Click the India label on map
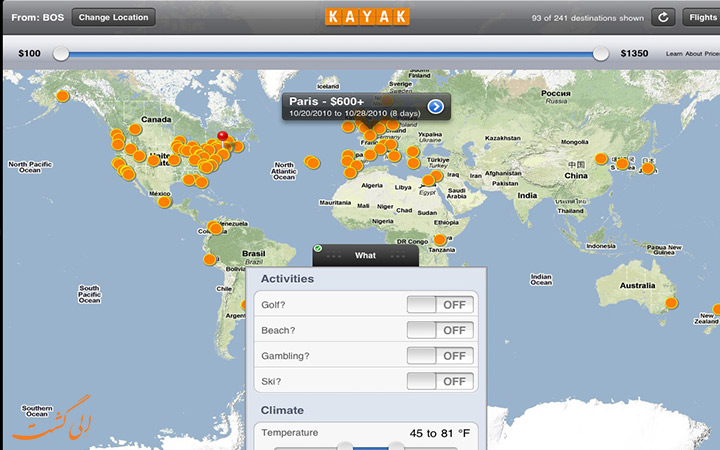This screenshot has width=720, height=450. point(527,195)
